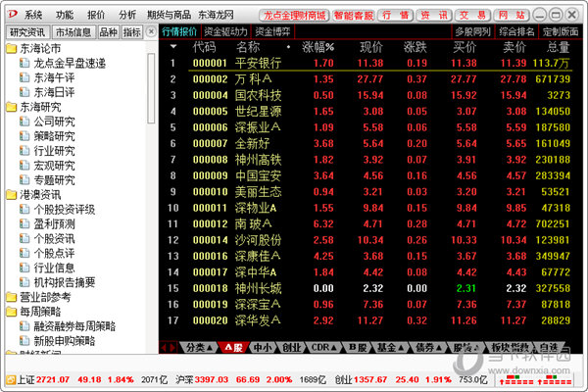
Task: Click document icon beside 宏观研究
Action: pos(24,166)
